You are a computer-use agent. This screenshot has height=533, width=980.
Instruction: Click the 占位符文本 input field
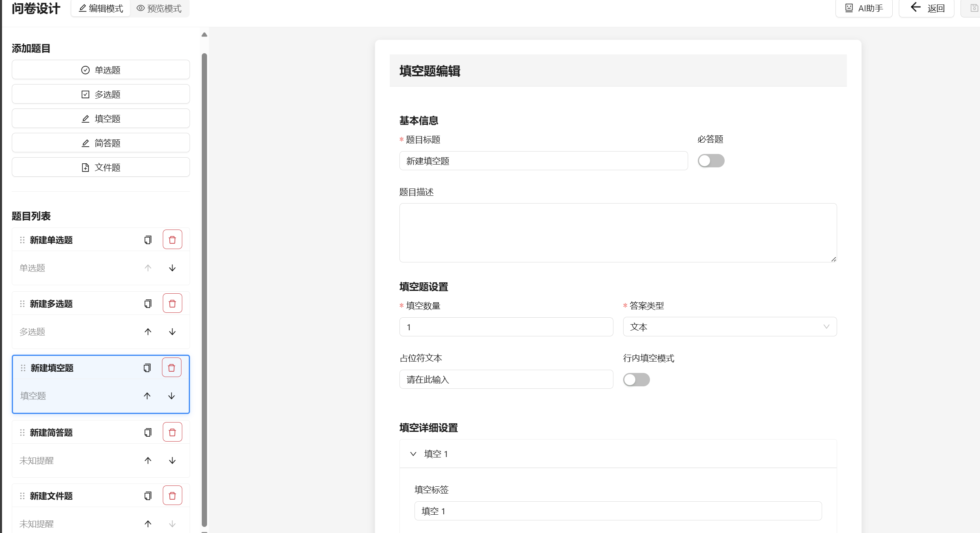pos(506,379)
